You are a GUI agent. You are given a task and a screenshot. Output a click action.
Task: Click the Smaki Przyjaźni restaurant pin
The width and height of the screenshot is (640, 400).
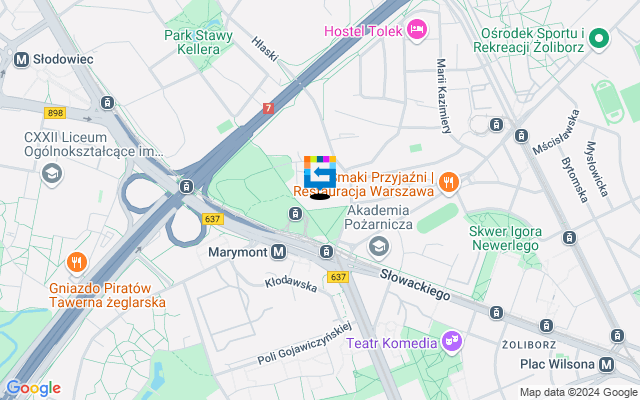tap(449, 183)
